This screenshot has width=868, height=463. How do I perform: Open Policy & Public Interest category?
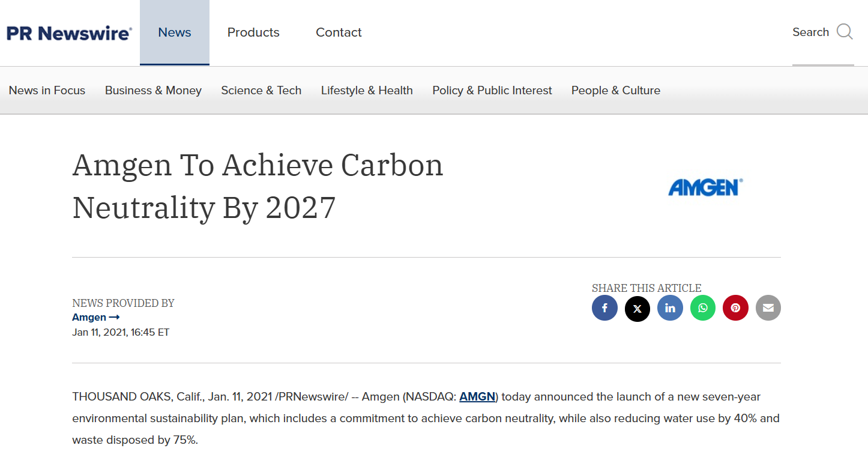point(492,91)
